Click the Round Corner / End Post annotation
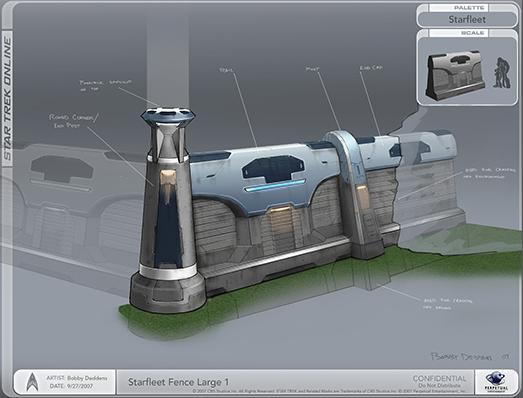 click(x=74, y=121)
